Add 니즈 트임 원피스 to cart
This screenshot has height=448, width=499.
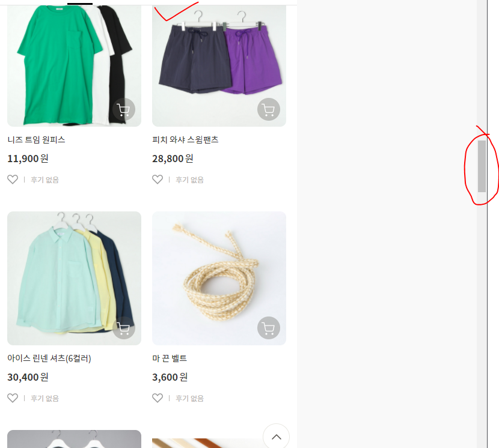[x=124, y=109]
